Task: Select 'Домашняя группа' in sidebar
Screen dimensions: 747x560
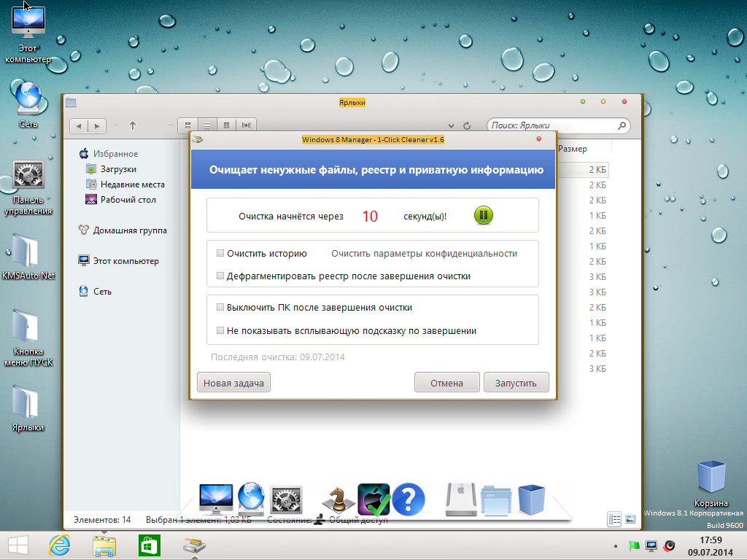Action: [x=123, y=230]
